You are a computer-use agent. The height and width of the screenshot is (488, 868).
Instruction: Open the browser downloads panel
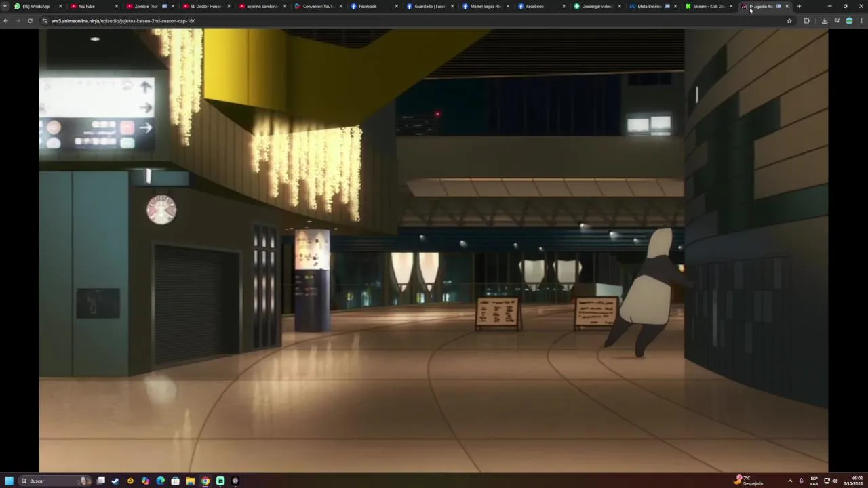coord(825,21)
